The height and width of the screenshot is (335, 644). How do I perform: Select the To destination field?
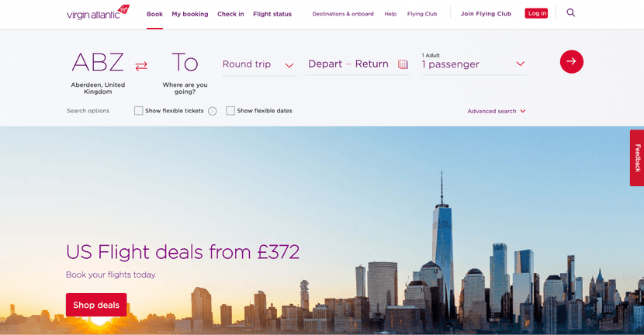(x=185, y=73)
